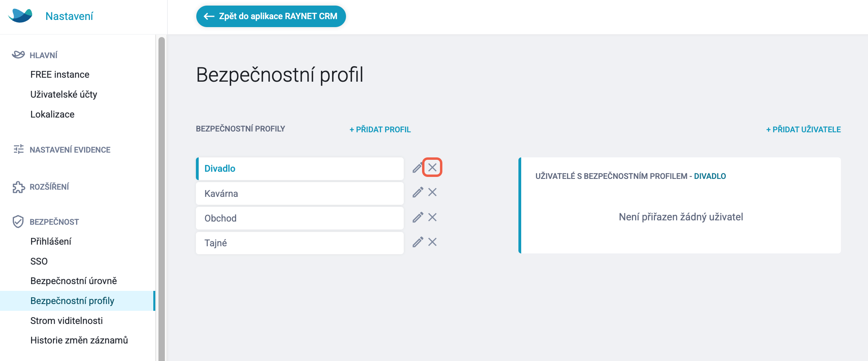
Task: Delete the Obchod security profile
Action: click(x=432, y=217)
